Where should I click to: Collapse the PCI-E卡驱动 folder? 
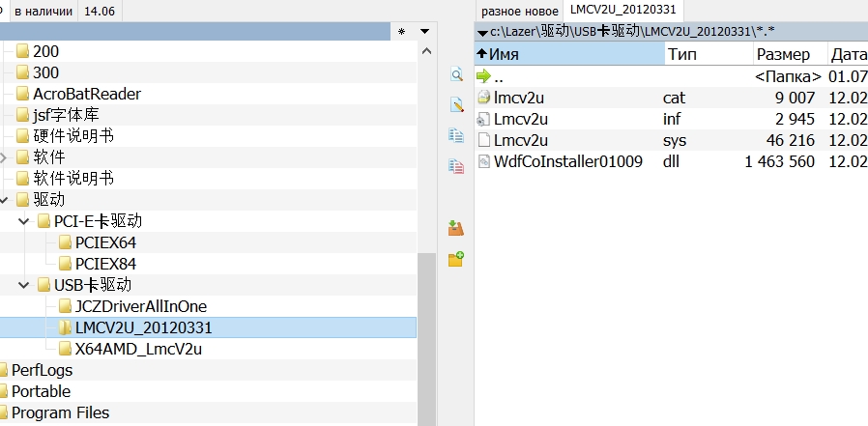[x=24, y=221]
